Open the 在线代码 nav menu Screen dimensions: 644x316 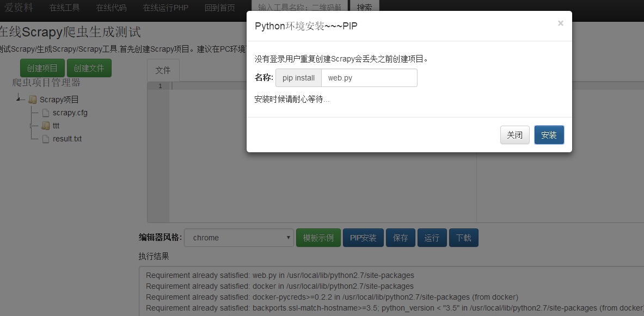tap(111, 8)
